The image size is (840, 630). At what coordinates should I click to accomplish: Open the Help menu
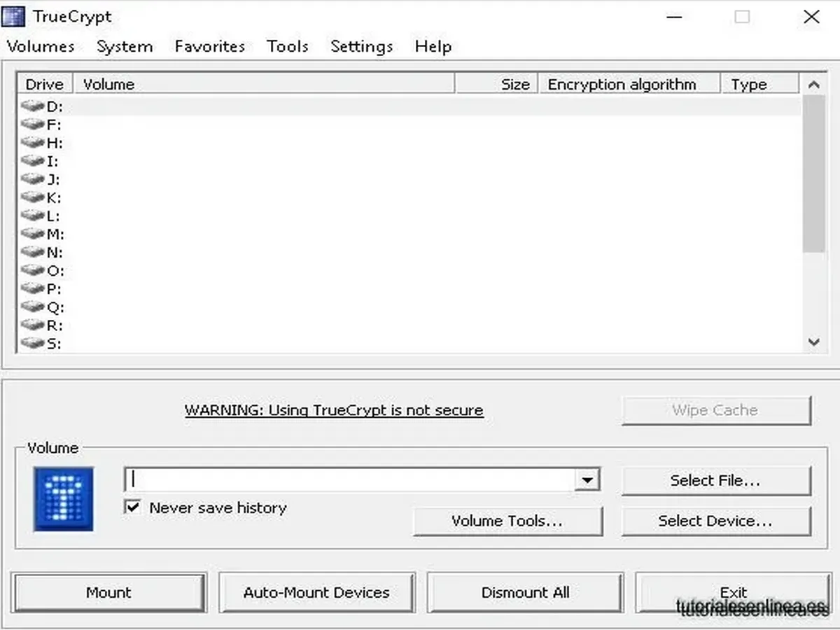[x=433, y=46]
